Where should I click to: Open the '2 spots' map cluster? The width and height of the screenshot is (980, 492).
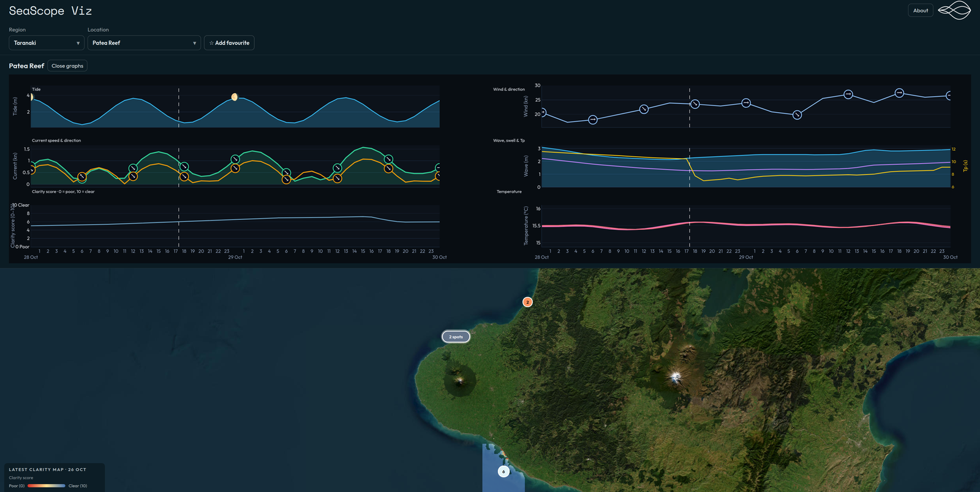tap(456, 336)
